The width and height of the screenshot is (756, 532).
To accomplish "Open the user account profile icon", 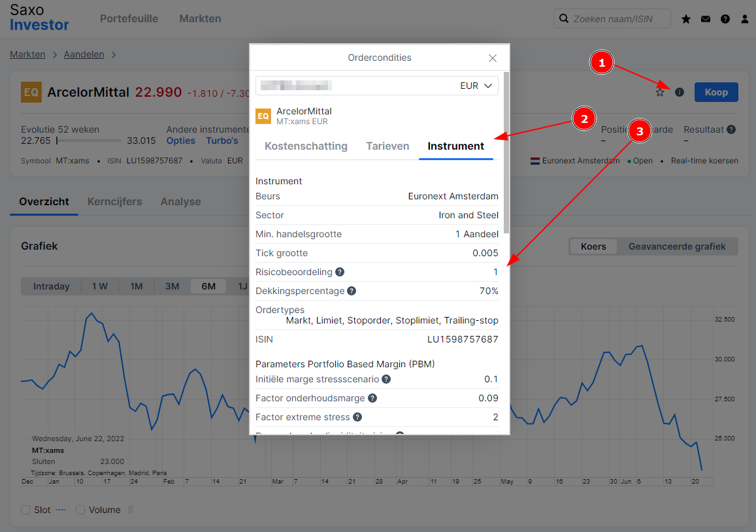I will pyautogui.click(x=745, y=19).
